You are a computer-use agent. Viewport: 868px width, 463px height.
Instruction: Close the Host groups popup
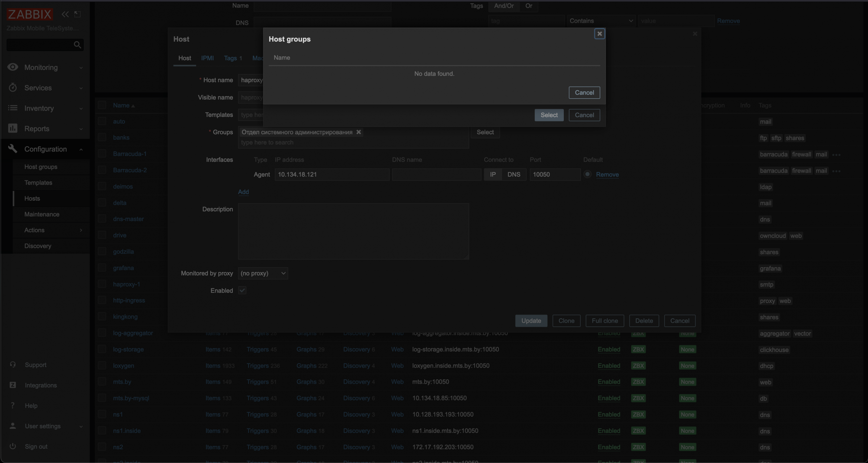pyautogui.click(x=599, y=34)
